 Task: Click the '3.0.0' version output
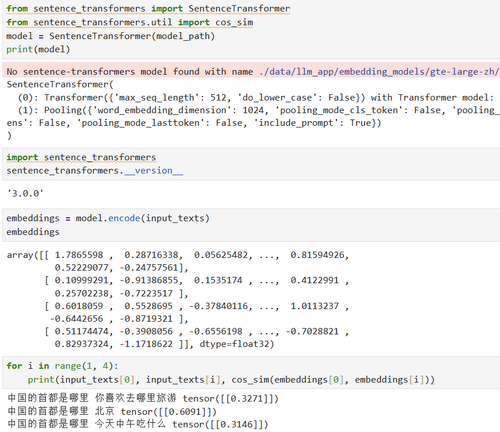(25, 193)
